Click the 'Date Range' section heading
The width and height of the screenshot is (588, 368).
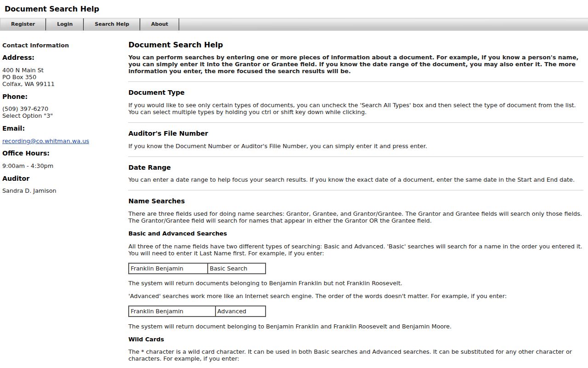[x=149, y=167]
